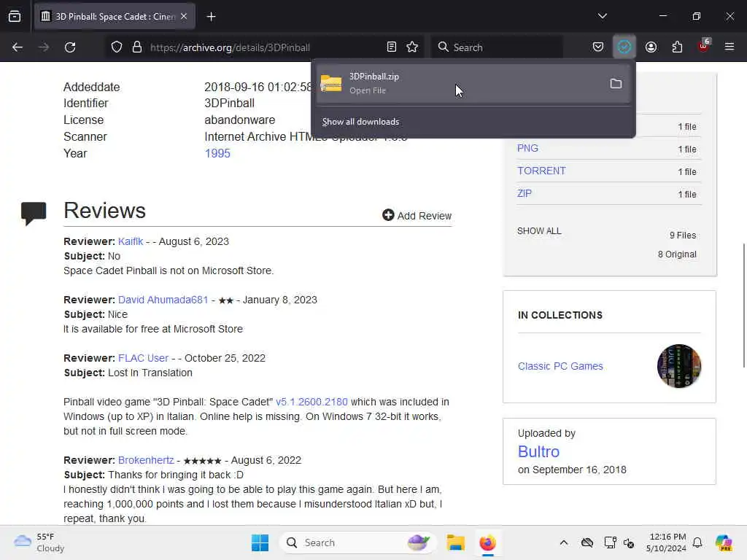747x560 pixels.
Task: Select the '8 Original' text
Action: 677,254
